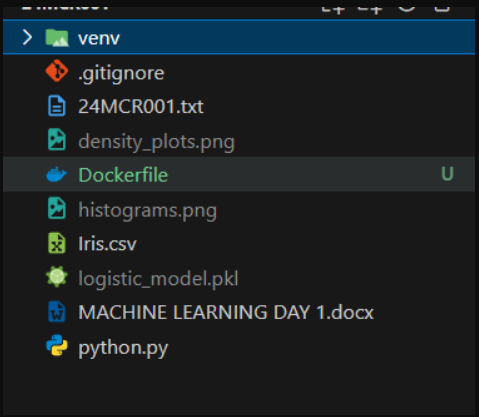Image resolution: width=479 pixels, height=417 pixels.
Task: Select the venv folder name
Action: pos(99,38)
